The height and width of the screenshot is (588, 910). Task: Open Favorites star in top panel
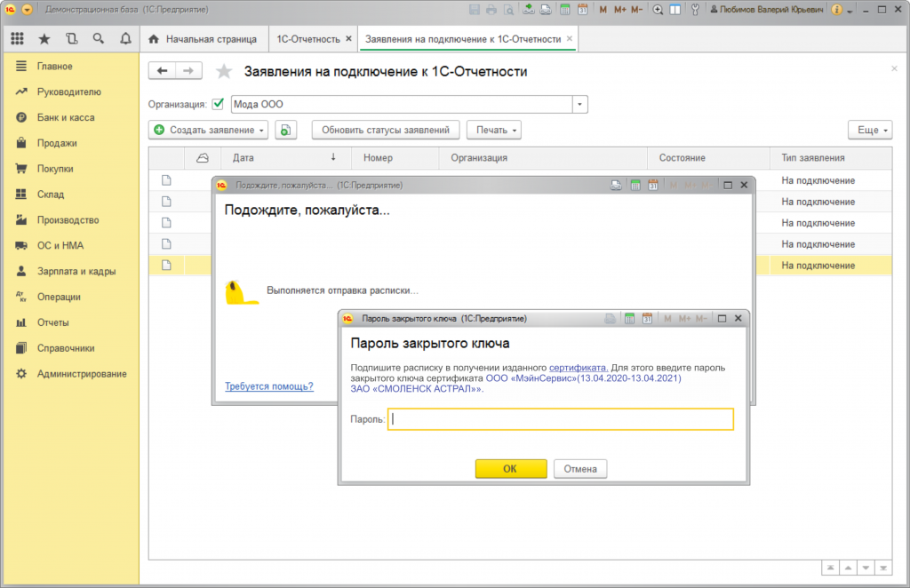click(x=44, y=39)
